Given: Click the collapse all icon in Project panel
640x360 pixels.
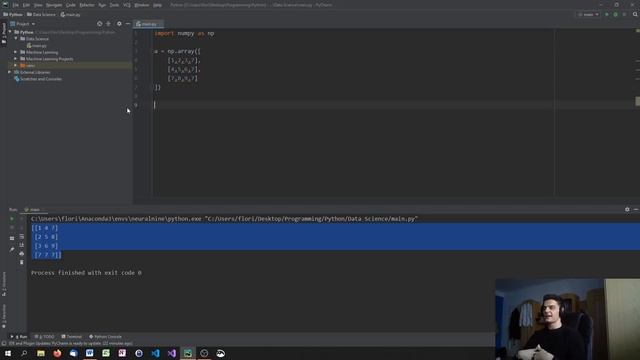Looking at the screenshot, I should pyautogui.click(x=109, y=24).
